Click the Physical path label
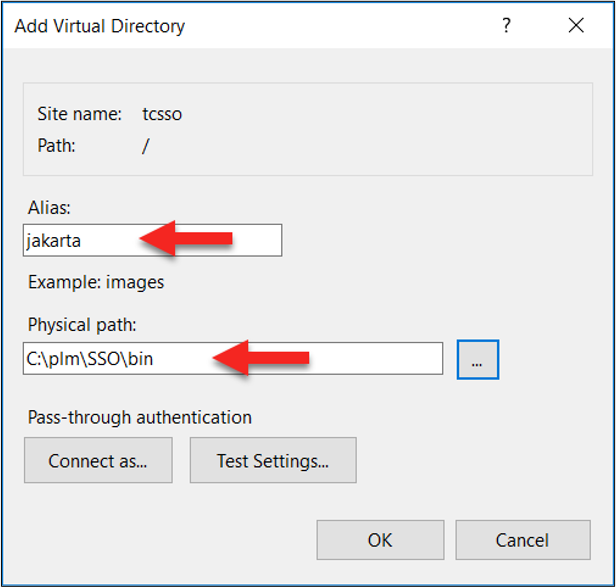Screen dimensions: 616x587 (x=82, y=325)
